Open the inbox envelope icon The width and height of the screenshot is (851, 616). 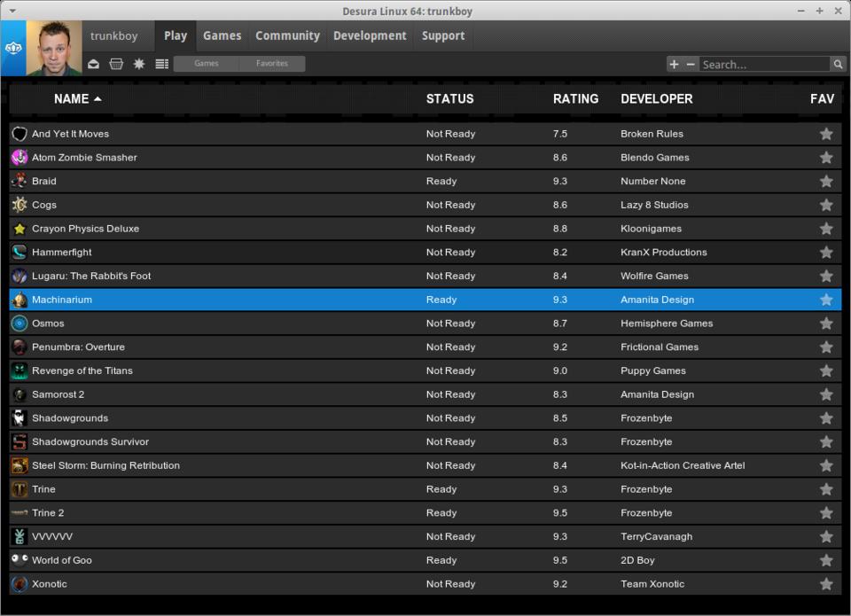point(94,64)
